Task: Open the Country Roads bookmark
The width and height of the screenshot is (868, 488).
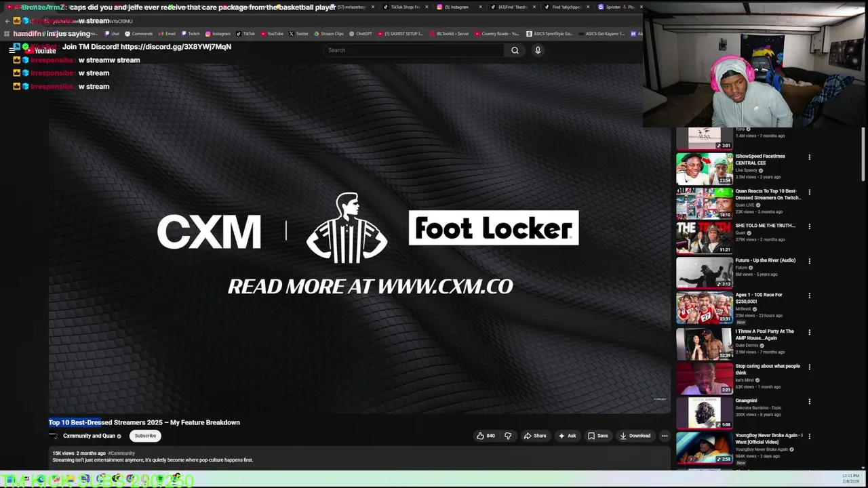Action: coord(496,34)
